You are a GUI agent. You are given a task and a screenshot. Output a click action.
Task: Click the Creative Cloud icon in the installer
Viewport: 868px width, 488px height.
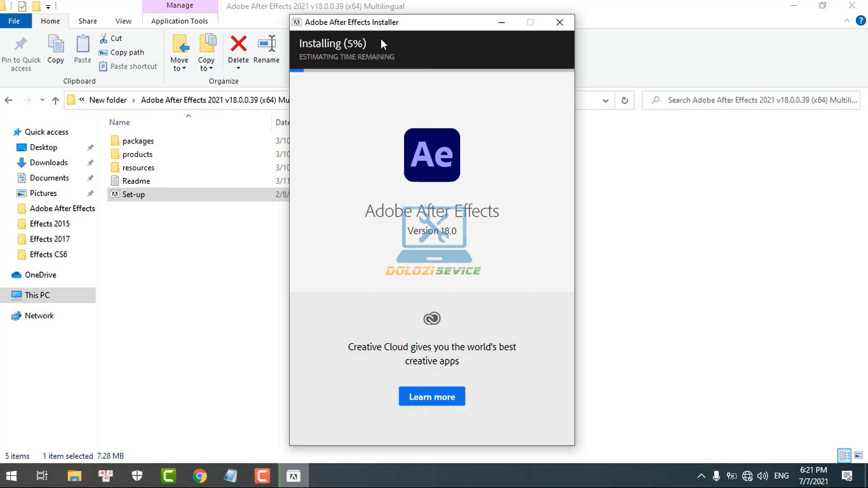pos(431,318)
